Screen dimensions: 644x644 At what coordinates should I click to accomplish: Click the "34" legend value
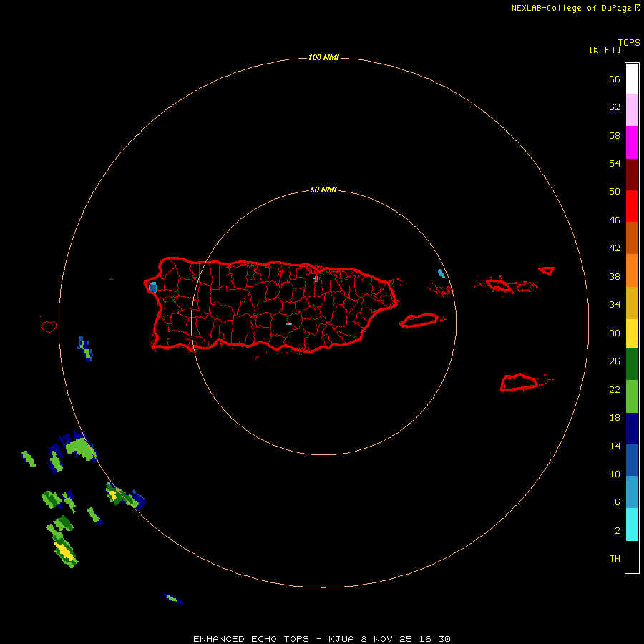(x=615, y=305)
